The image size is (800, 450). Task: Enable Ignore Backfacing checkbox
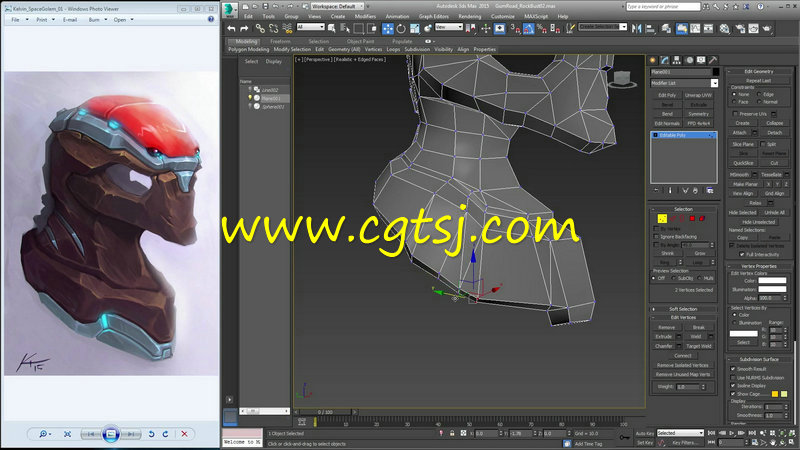[657, 237]
